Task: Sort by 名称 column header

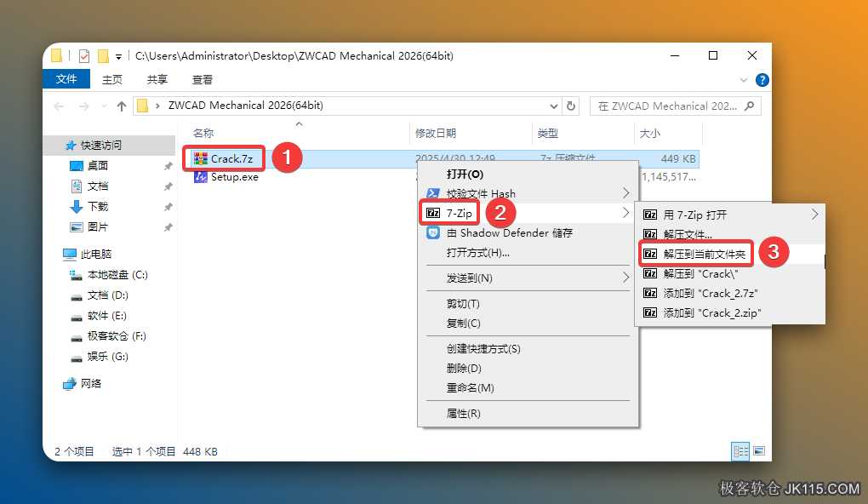Action: [x=203, y=134]
